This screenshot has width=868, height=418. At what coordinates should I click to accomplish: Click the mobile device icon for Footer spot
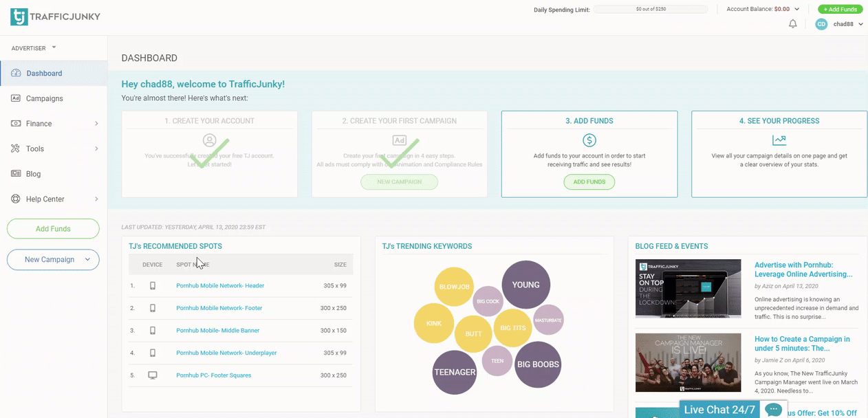point(153,308)
